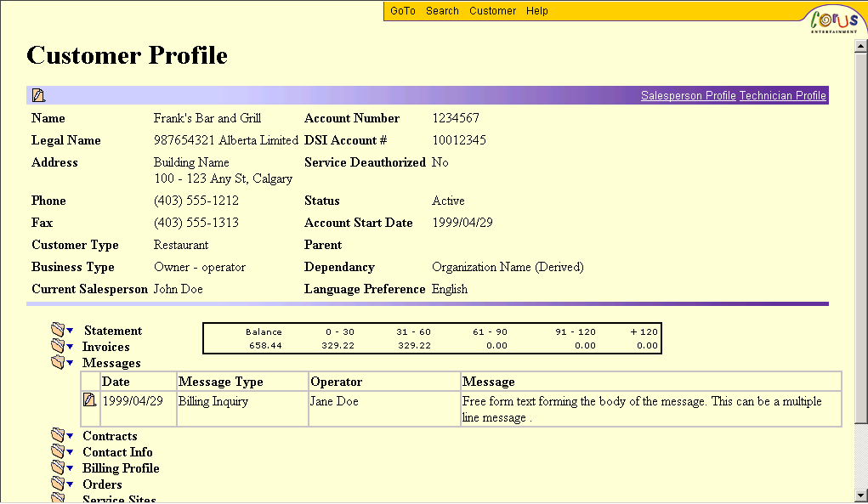
Task: Click the Business Type value Owner - operator
Action: [199, 267]
